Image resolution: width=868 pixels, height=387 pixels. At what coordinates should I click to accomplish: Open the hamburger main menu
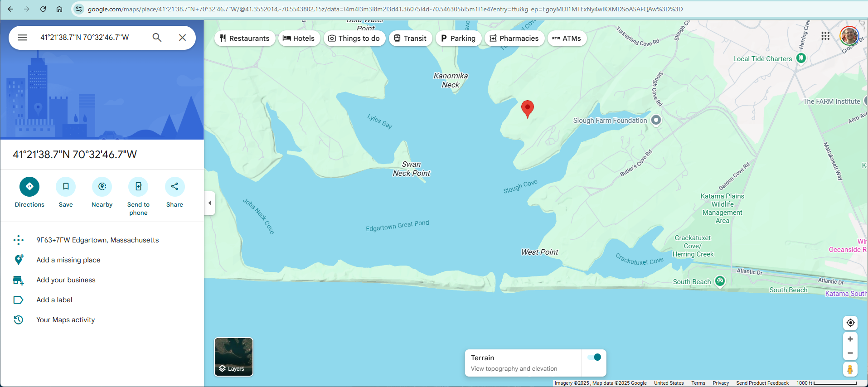click(x=22, y=38)
